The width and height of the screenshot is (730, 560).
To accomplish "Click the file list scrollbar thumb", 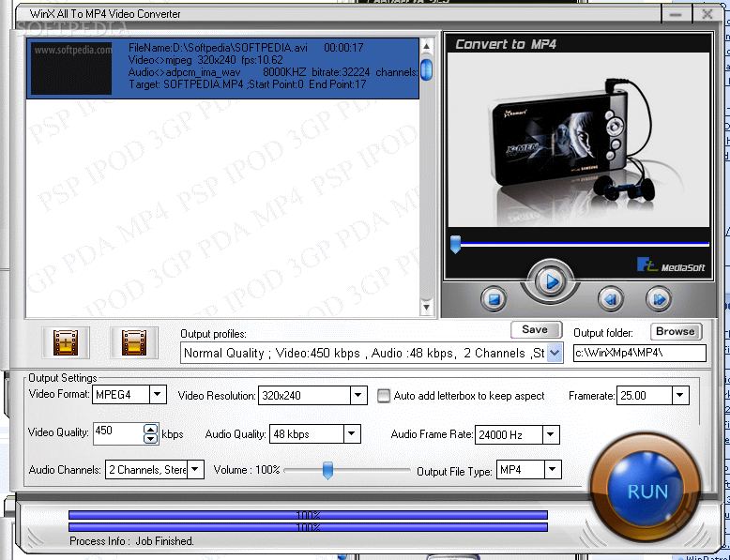I will point(426,69).
